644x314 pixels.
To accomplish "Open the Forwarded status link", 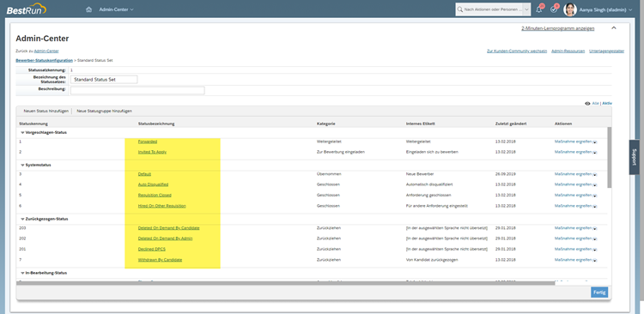I will (148, 142).
